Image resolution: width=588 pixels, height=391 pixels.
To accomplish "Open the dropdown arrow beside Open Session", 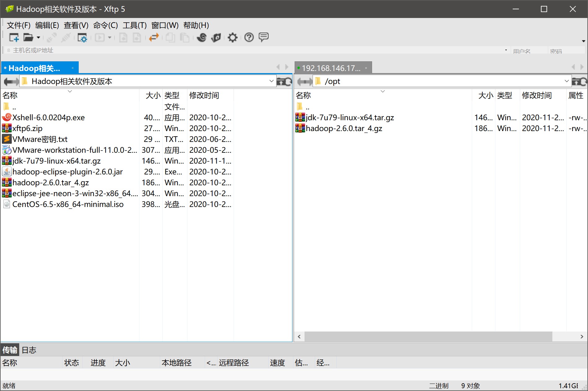I will (x=38, y=37).
